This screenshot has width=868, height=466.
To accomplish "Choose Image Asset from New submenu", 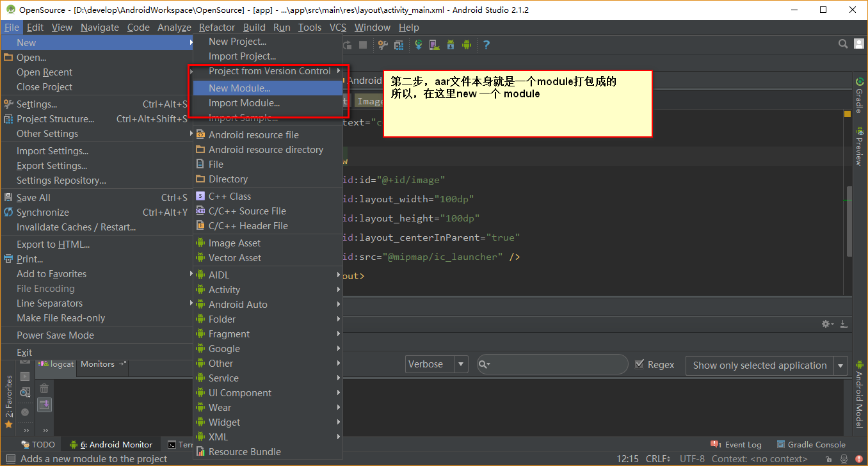I will pyautogui.click(x=268, y=243).
